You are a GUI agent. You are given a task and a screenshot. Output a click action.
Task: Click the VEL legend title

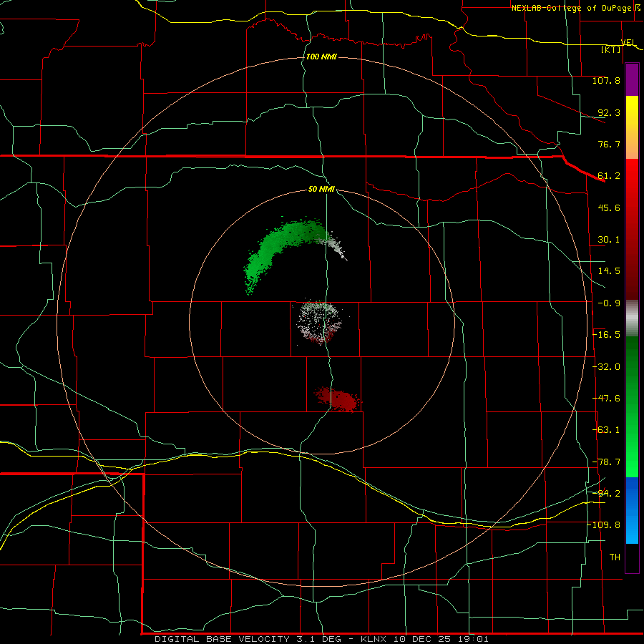pyautogui.click(x=628, y=42)
